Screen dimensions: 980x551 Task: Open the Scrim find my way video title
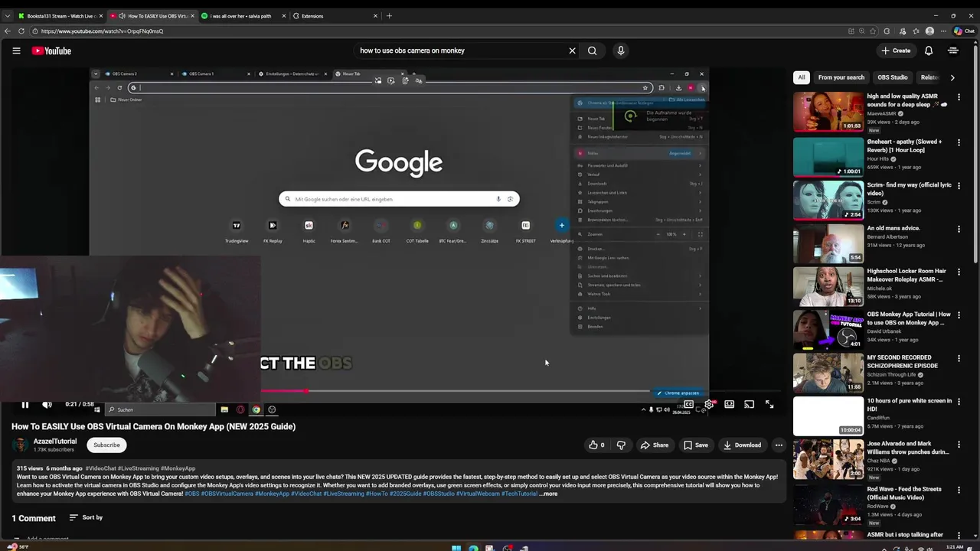pos(909,189)
